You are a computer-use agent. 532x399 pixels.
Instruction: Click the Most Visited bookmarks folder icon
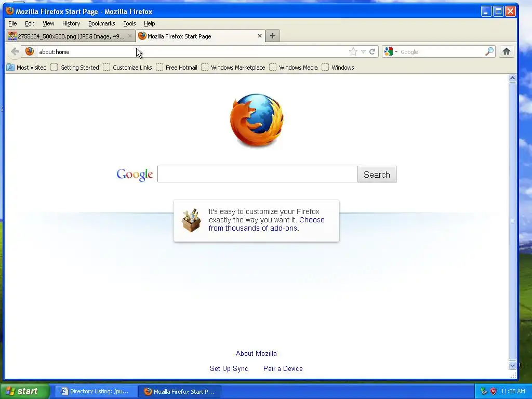pyautogui.click(x=10, y=68)
